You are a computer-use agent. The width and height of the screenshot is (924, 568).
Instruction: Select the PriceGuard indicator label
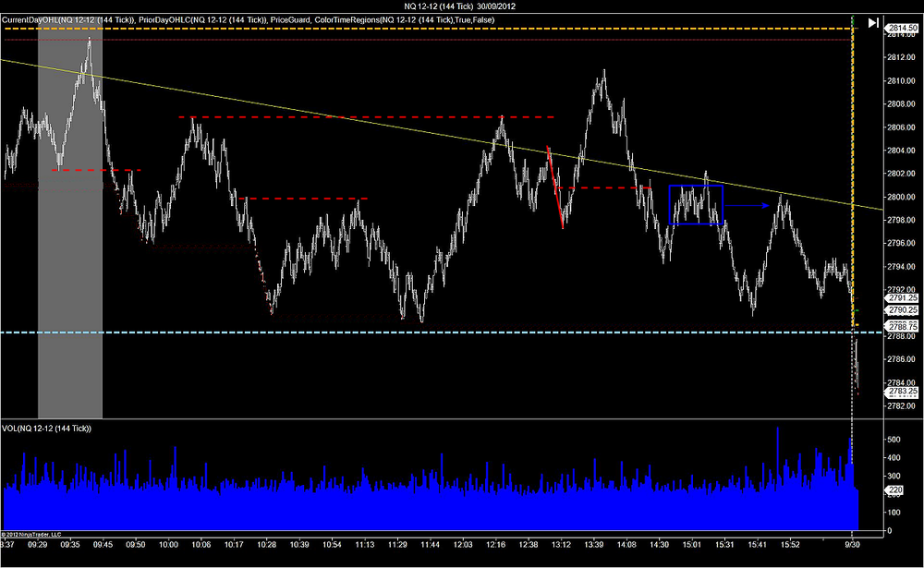290,20
